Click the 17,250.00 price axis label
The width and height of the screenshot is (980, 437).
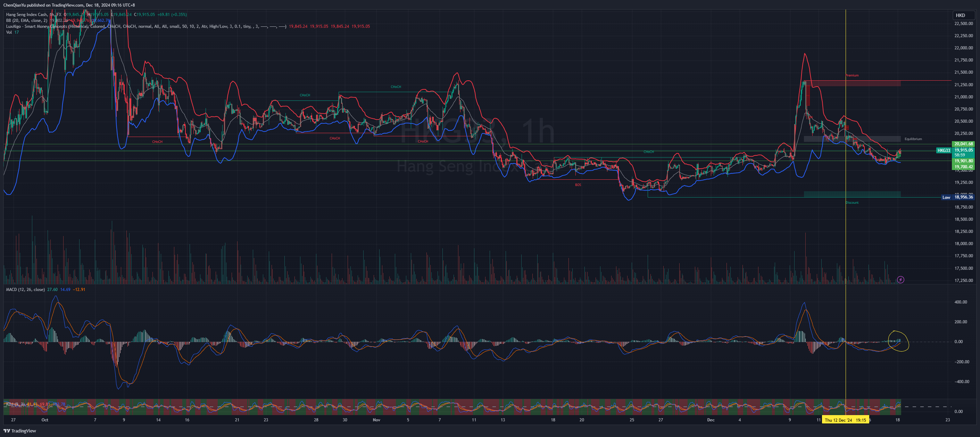964,281
